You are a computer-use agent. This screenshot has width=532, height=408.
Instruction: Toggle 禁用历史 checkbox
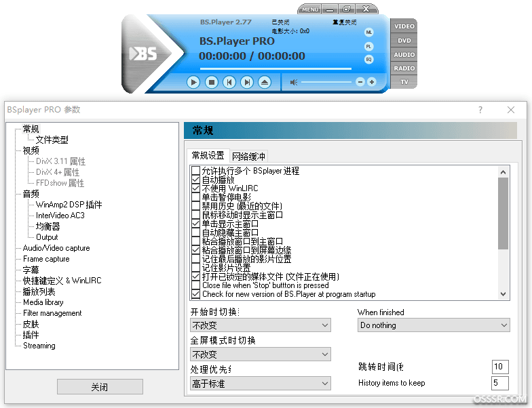(195, 206)
